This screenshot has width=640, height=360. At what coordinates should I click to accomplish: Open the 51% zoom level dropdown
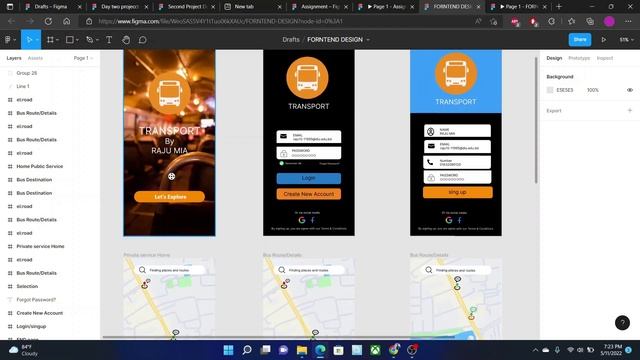(x=627, y=40)
